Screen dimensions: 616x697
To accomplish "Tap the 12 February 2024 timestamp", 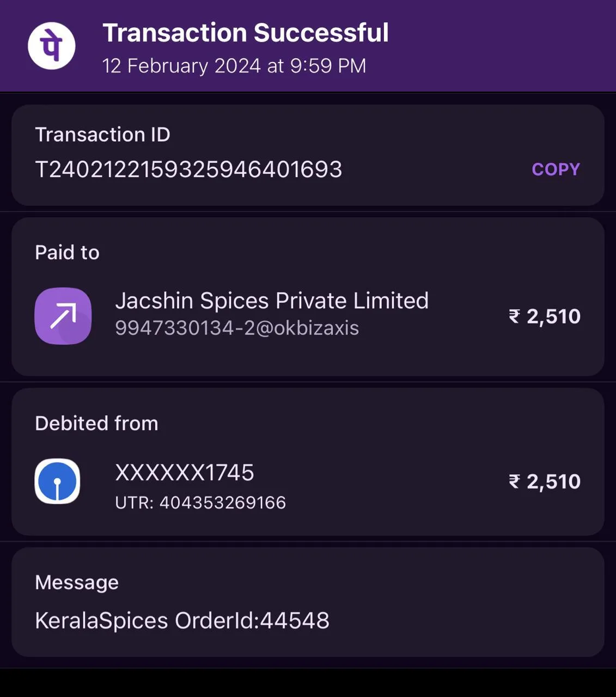I will click(234, 66).
